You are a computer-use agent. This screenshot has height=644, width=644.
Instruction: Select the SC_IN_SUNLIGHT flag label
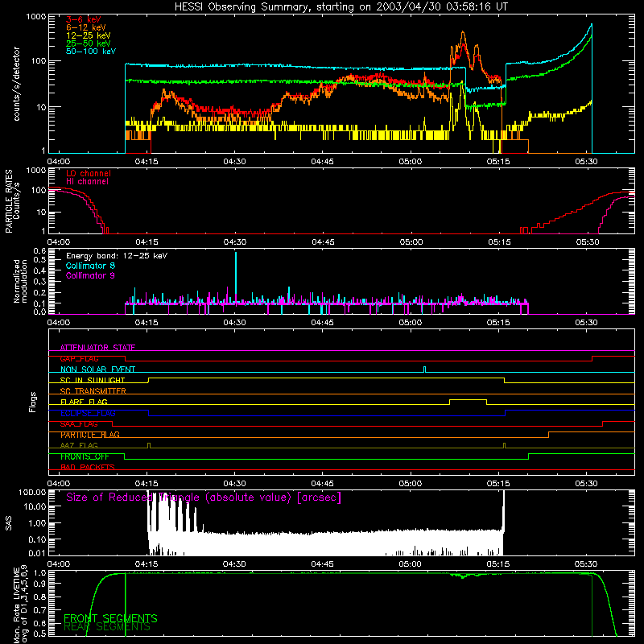click(x=93, y=380)
